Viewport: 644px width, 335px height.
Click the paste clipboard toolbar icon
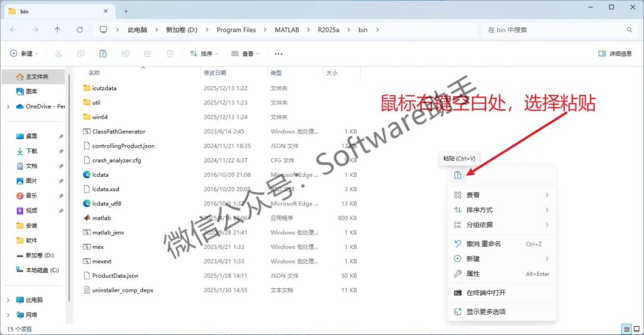click(103, 54)
